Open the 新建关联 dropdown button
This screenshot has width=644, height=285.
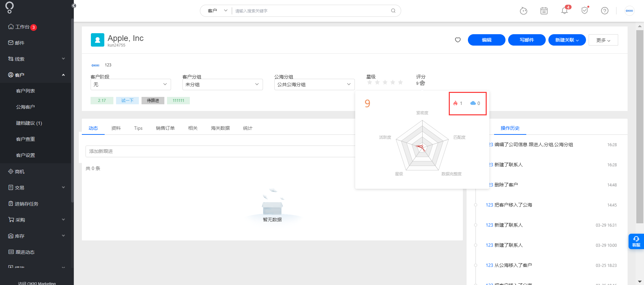pos(567,40)
